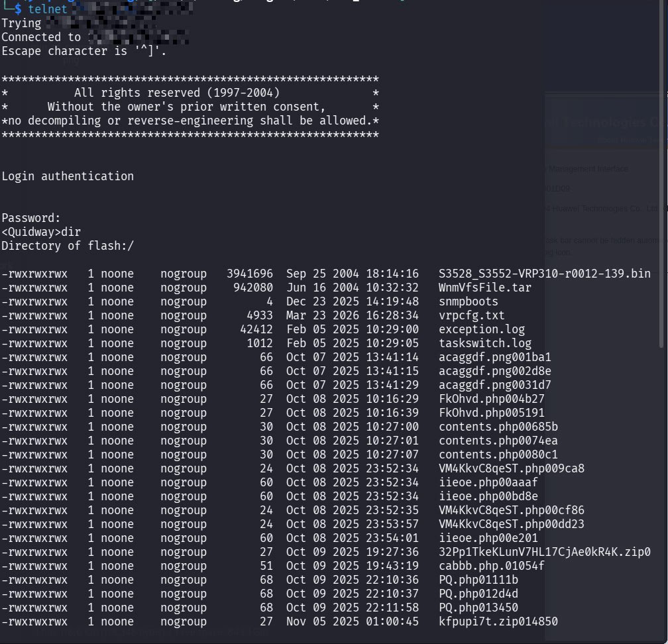Click the WnmVfsFile.tar filename
Viewport: 668px width, 644px height.
(x=485, y=288)
